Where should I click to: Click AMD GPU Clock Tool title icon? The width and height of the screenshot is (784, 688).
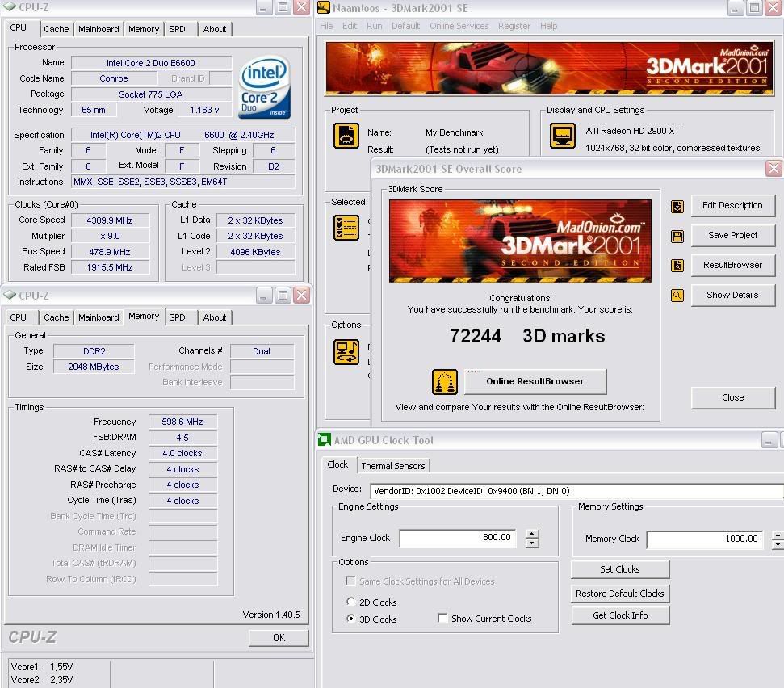325,439
